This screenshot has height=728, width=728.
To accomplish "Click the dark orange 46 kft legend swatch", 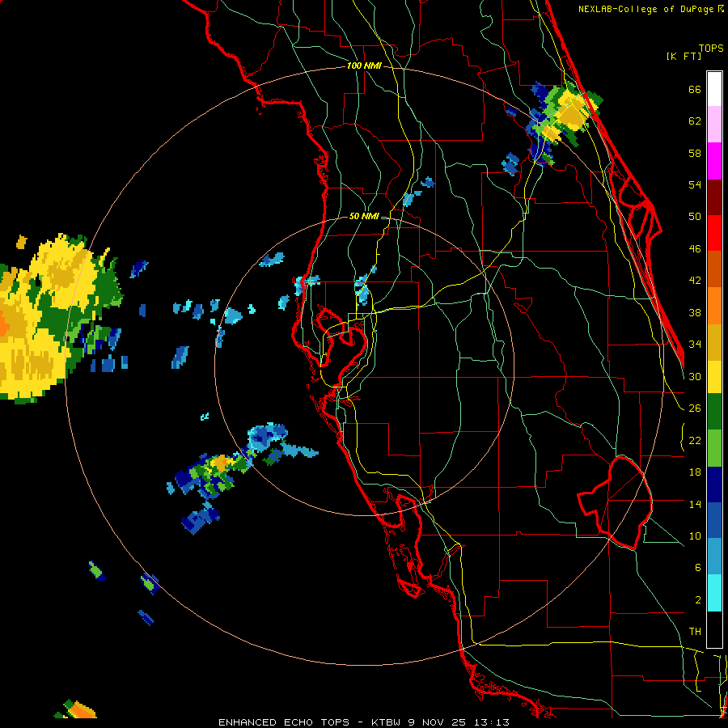I will click(x=714, y=269).
